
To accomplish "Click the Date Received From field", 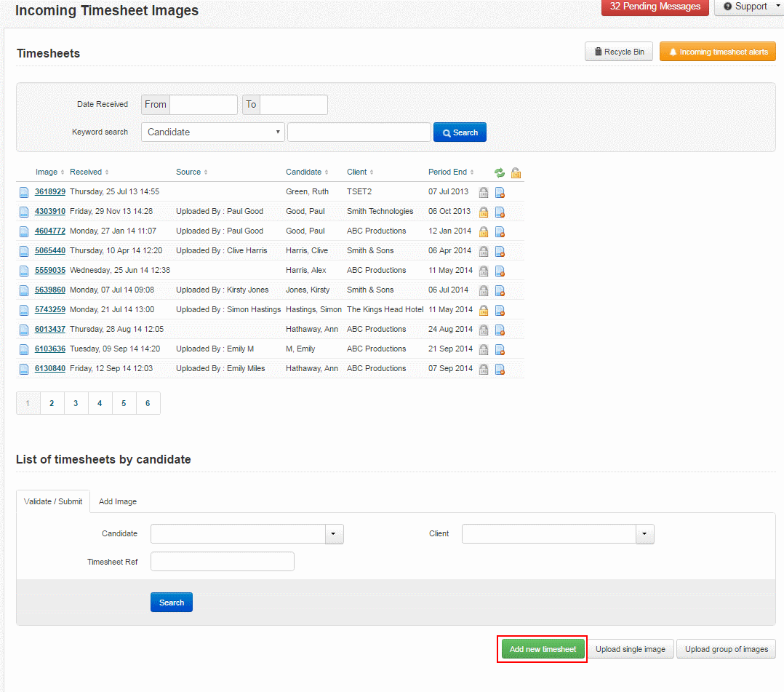I will pyautogui.click(x=204, y=105).
